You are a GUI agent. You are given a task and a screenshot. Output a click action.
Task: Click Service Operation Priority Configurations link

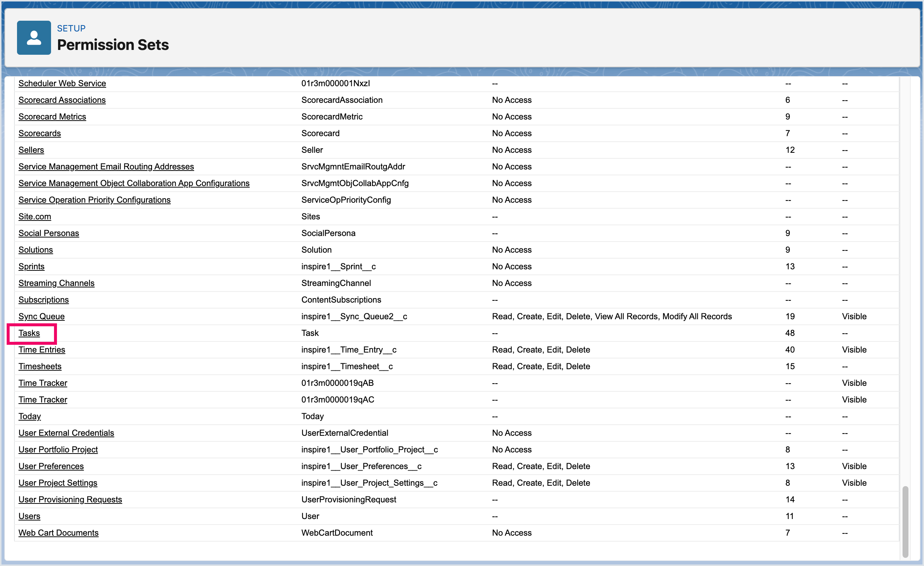(94, 199)
